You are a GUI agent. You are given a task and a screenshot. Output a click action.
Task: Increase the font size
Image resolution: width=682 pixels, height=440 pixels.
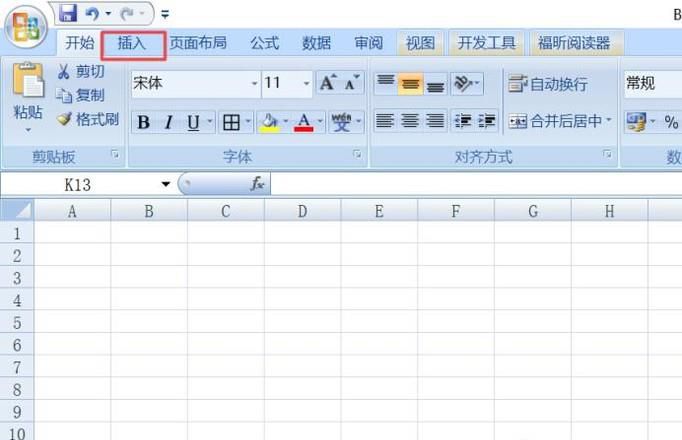click(x=328, y=83)
